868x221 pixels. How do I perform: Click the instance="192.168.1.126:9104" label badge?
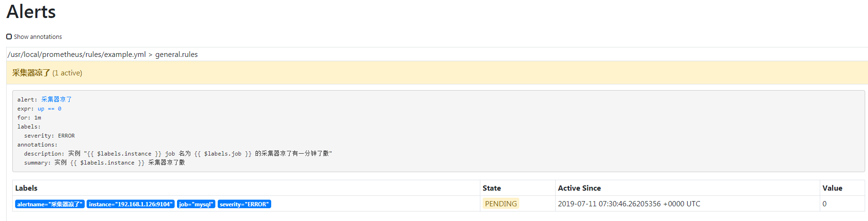[x=131, y=204]
